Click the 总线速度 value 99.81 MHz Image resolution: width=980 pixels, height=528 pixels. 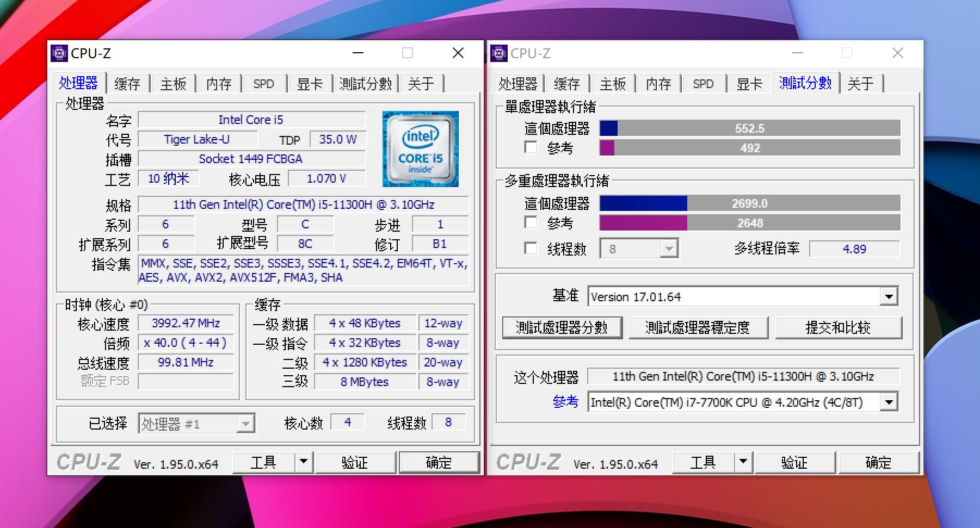pyautogui.click(x=186, y=362)
